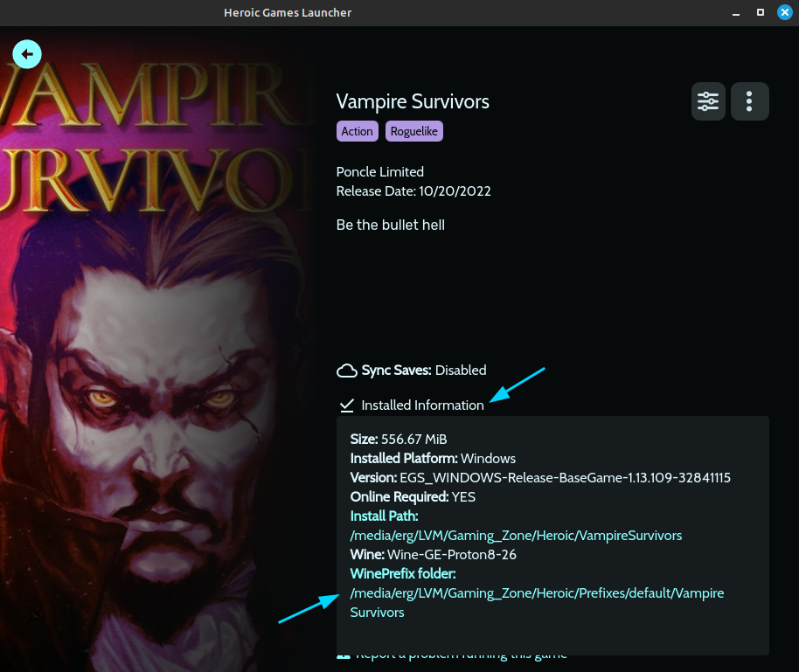This screenshot has height=672, width=799.
Task: Click the cloud Sync Saves icon
Action: (347, 371)
